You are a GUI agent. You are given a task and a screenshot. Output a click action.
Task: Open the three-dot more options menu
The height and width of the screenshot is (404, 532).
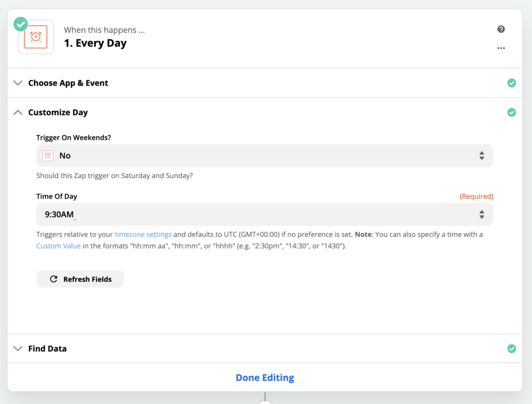tap(501, 48)
